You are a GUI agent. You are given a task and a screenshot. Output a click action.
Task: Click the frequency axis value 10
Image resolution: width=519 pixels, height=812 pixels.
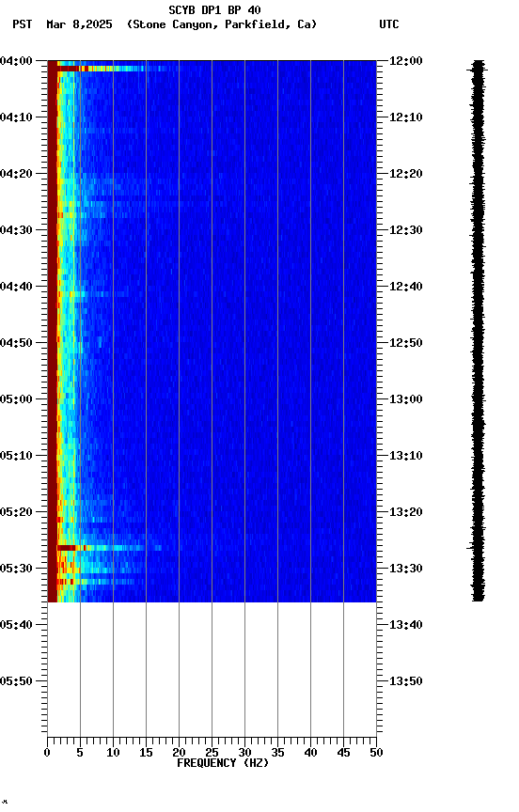pyautogui.click(x=113, y=753)
